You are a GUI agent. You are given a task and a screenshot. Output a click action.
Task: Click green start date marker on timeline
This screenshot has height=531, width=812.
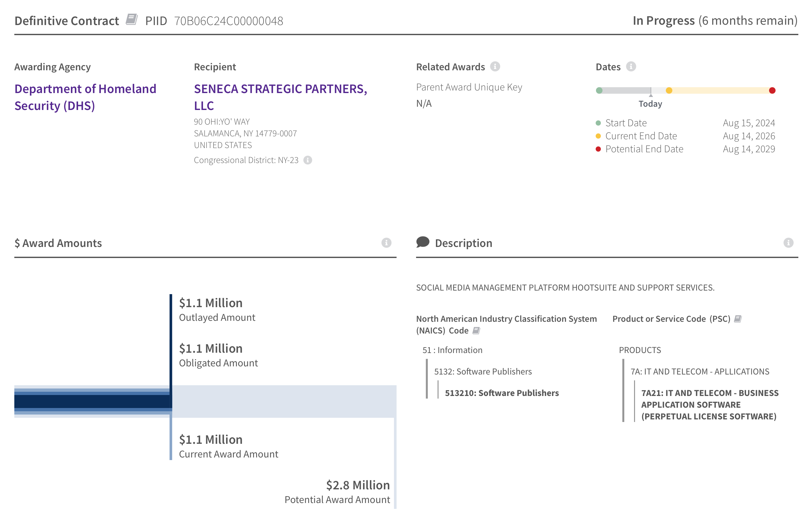tap(599, 90)
